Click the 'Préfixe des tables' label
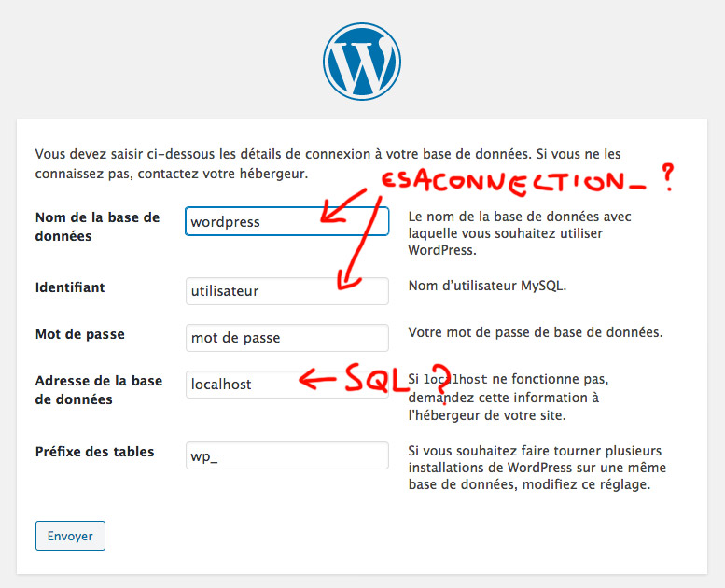725x588 pixels. [95, 452]
